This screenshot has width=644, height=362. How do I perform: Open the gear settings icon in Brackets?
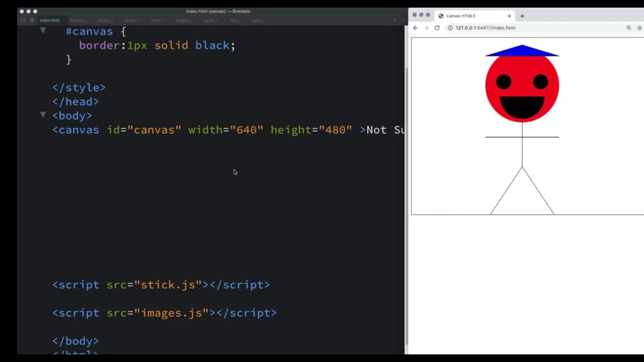coord(32,21)
